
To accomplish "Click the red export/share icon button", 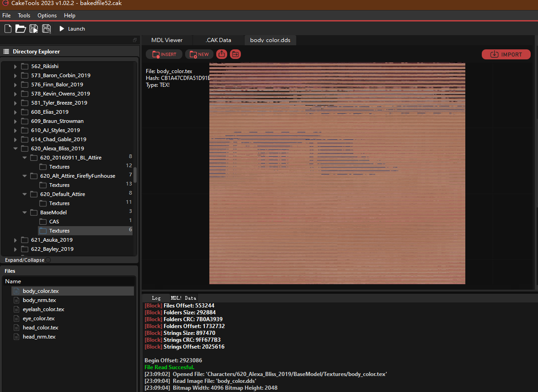I will tap(221, 54).
